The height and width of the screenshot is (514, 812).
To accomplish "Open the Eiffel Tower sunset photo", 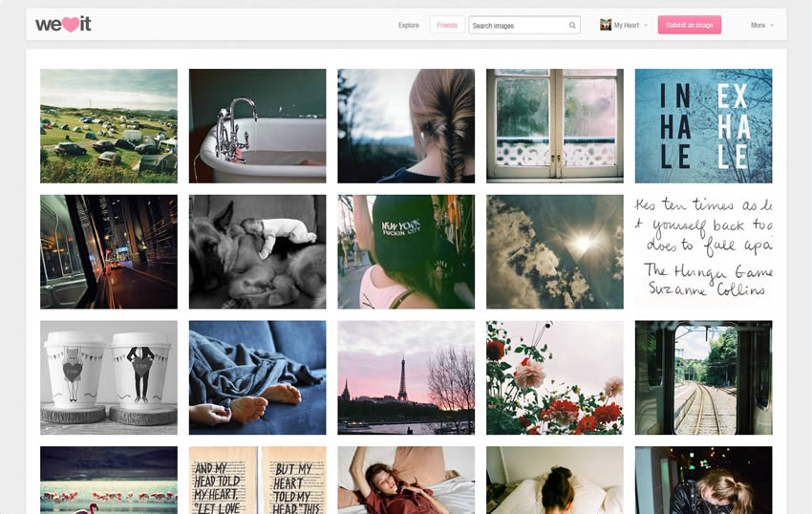I will click(x=406, y=377).
